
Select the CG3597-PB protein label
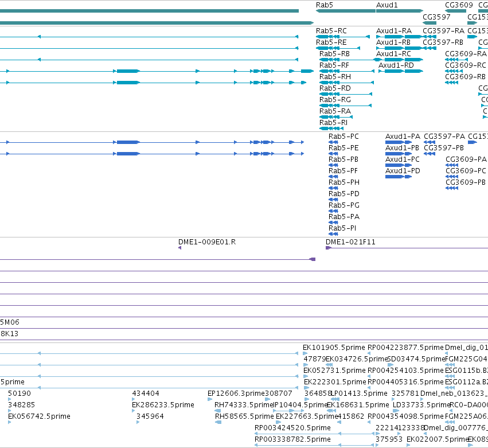(444, 148)
